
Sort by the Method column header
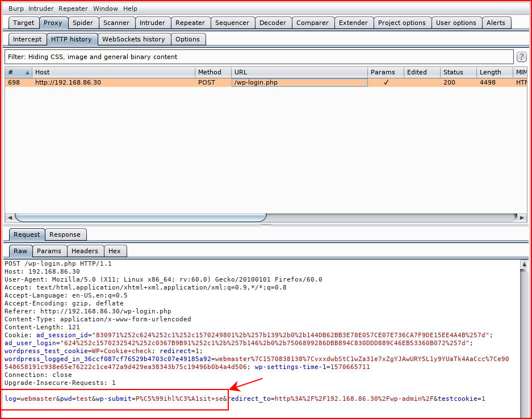(x=213, y=72)
